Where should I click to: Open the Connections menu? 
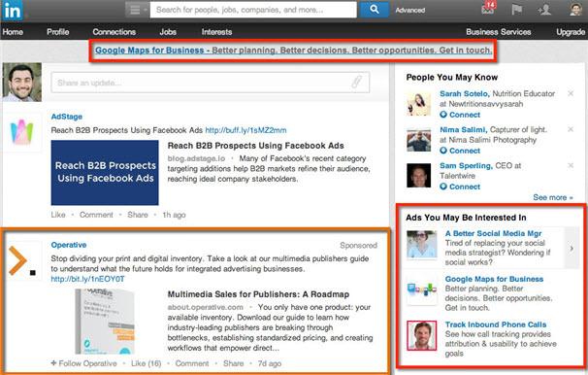tap(114, 32)
